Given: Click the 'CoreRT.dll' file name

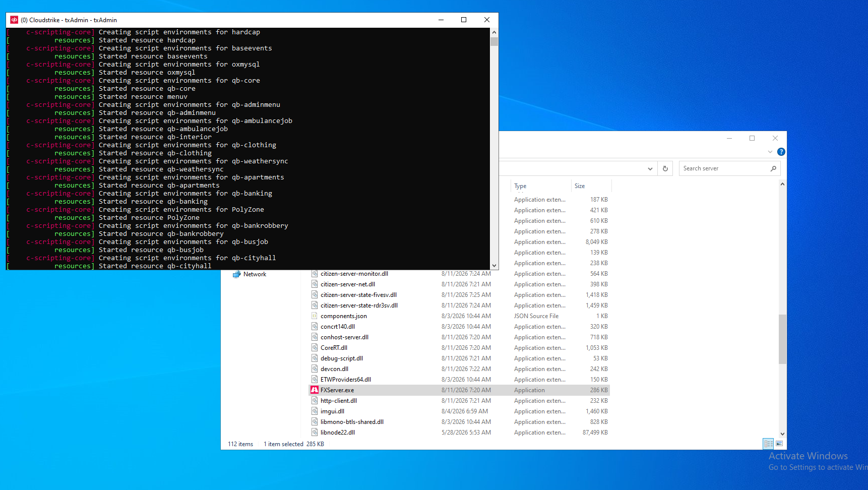Looking at the screenshot, I should (x=334, y=348).
